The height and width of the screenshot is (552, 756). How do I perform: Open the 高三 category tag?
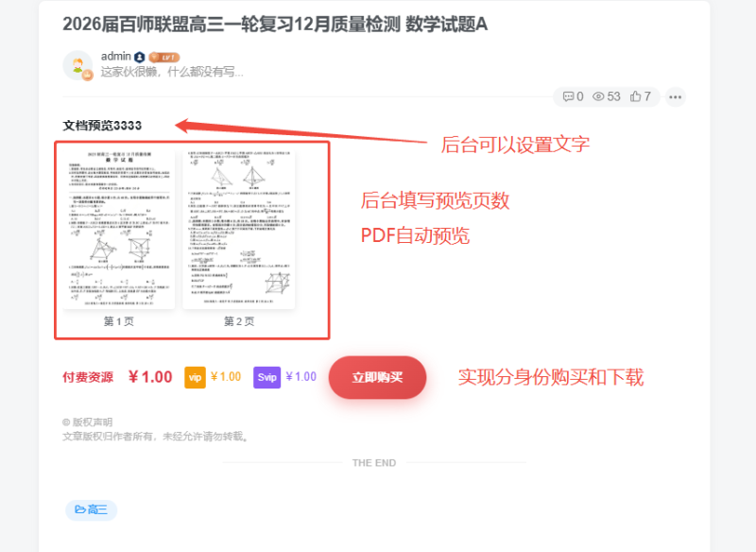coord(91,509)
